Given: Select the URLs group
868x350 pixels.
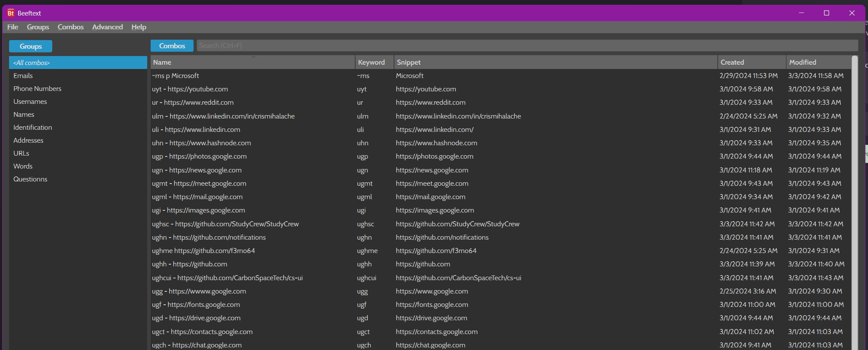Looking at the screenshot, I should point(78,153).
